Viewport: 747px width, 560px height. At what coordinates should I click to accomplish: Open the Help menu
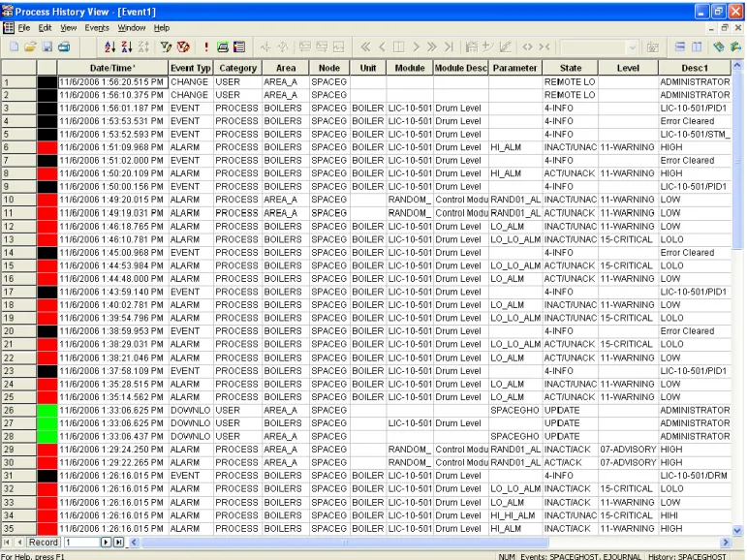click(x=162, y=28)
